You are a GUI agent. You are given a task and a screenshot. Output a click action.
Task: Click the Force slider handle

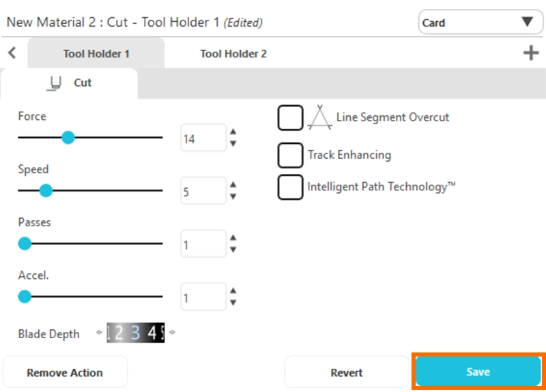[x=68, y=138]
